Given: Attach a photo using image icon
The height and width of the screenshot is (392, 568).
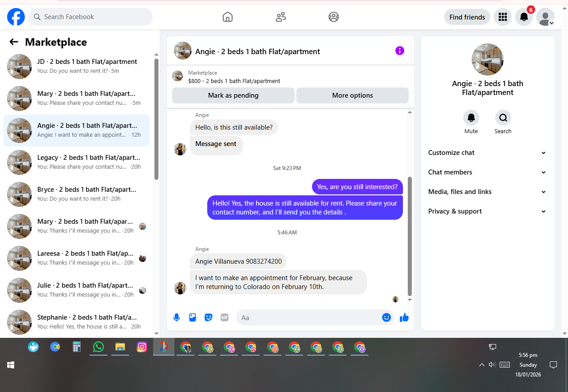Looking at the screenshot, I should pyautogui.click(x=193, y=317).
